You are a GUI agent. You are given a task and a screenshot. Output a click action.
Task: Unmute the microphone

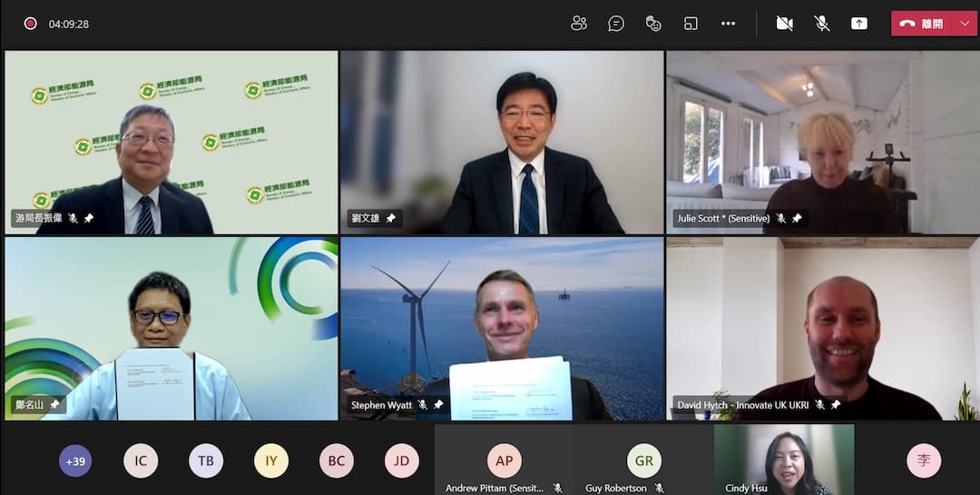822,24
